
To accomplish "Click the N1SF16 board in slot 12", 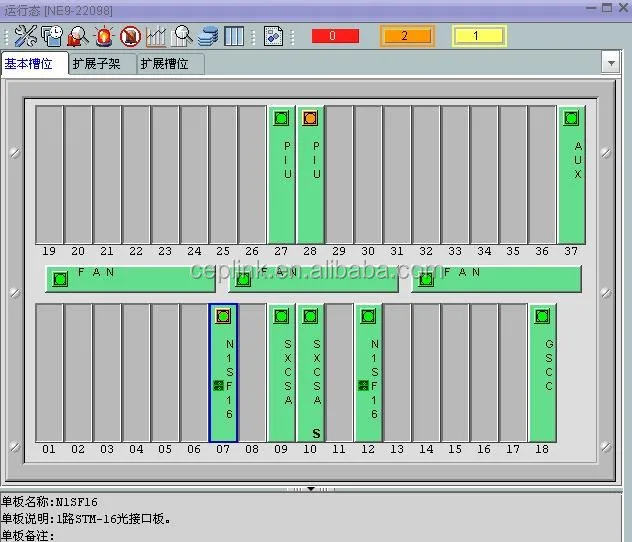I will [368, 373].
